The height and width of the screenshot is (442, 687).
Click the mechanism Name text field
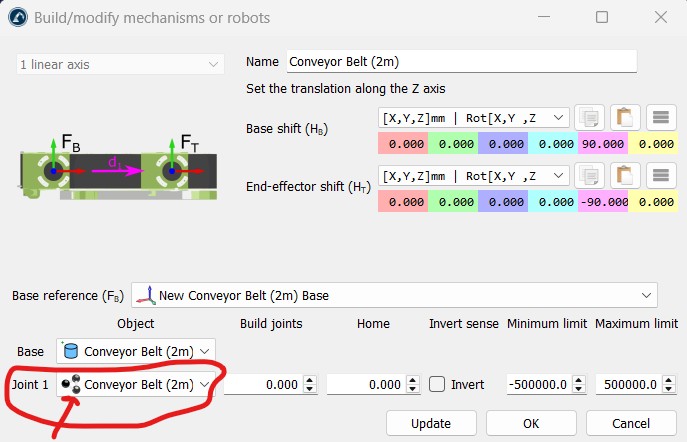tap(461, 61)
